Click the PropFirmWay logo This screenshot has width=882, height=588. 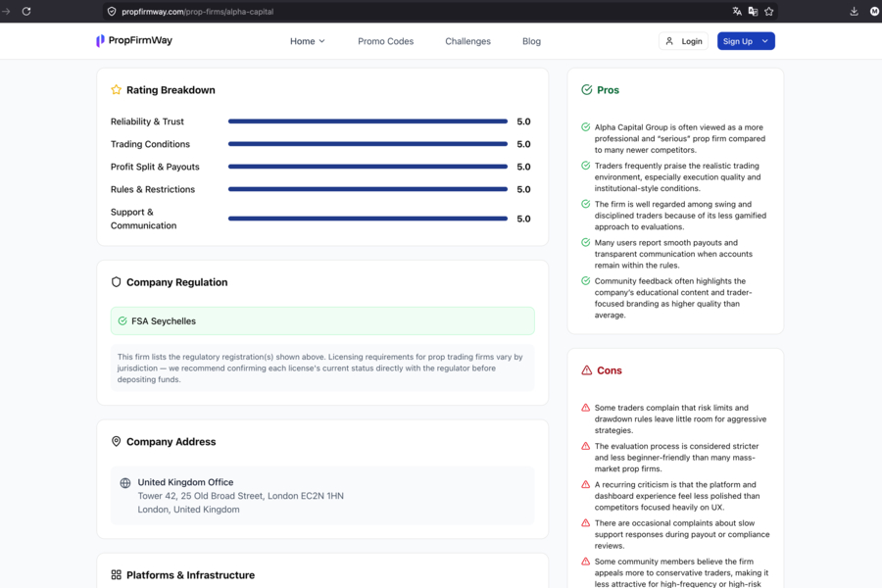(100, 40)
